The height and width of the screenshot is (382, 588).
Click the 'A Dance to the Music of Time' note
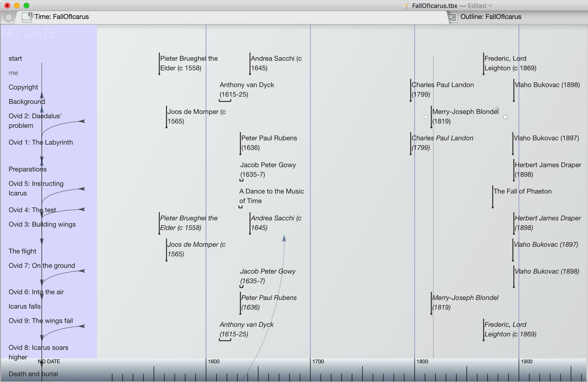[271, 196]
